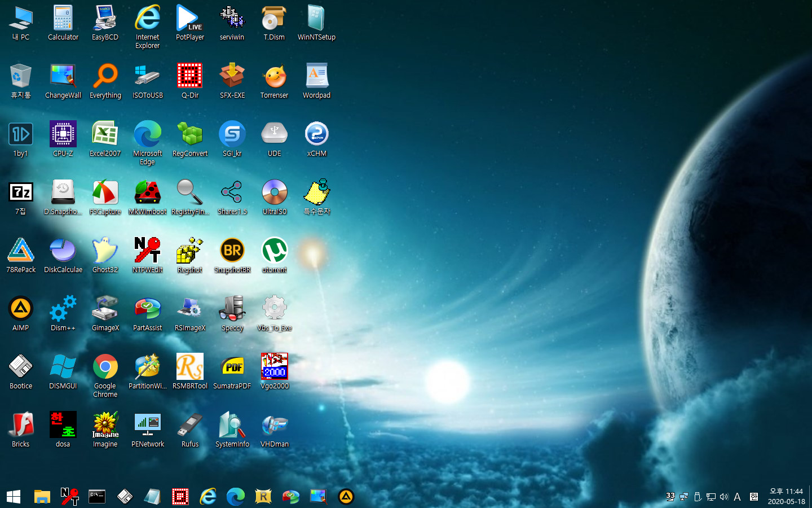Launch Wordpad from desktop
This screenshot has width=812, height=508.
(x=317, y=81)
